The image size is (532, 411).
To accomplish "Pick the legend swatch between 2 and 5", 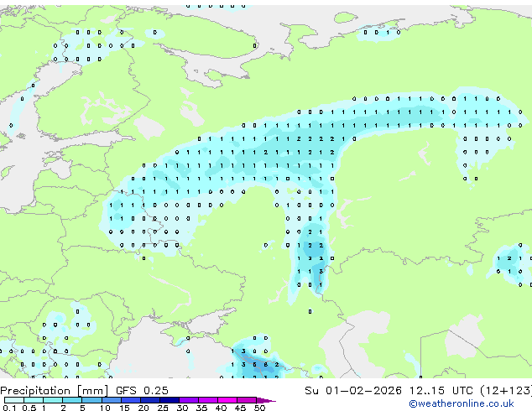I will click(72, 400).
